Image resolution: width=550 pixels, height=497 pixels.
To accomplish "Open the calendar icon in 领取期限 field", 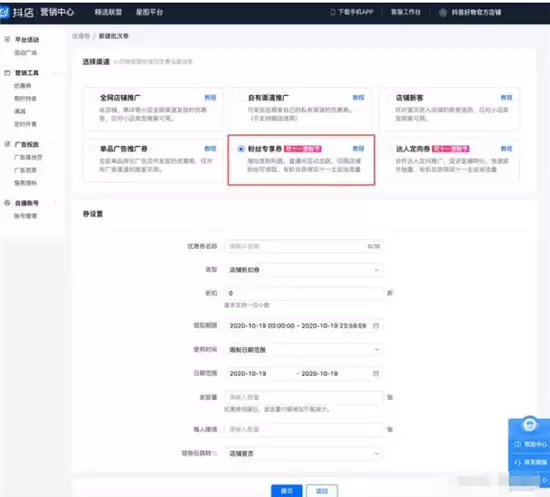I will (x=376, y=325).
